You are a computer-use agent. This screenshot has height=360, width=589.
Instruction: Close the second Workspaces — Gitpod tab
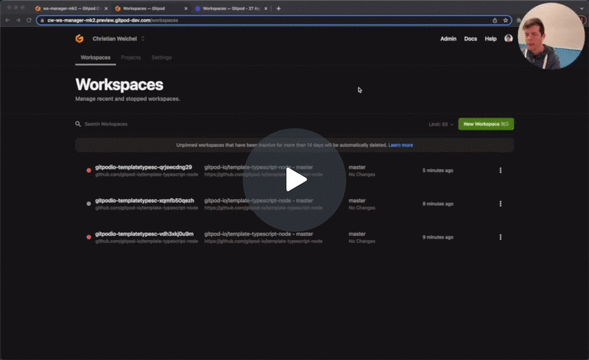click(186, 8)
